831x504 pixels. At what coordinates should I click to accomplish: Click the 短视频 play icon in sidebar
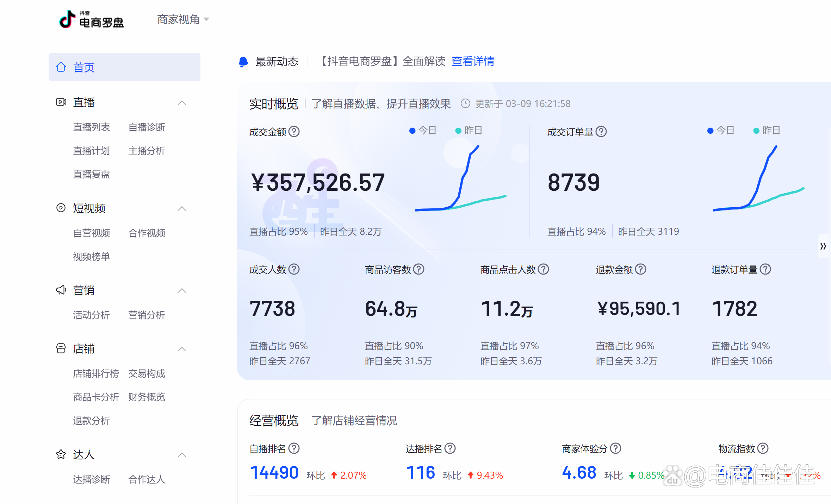[x=61, y=208]
